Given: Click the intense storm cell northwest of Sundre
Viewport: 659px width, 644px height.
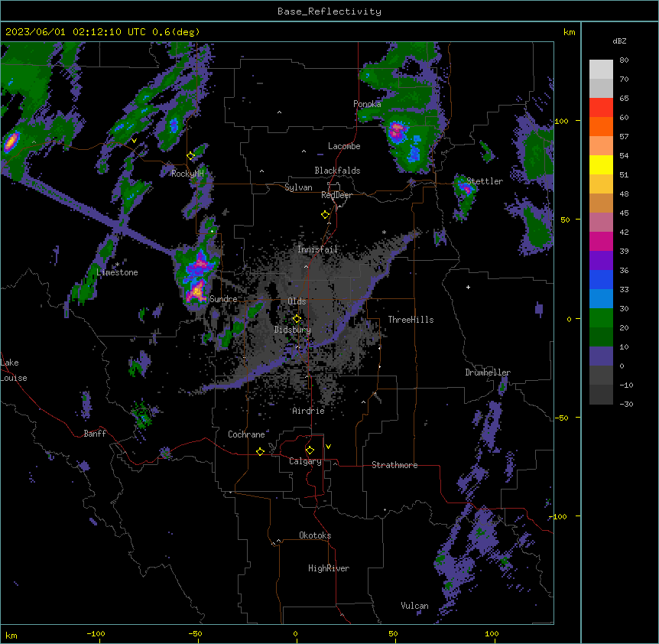Looking at the screenshot, I should 197,275.
